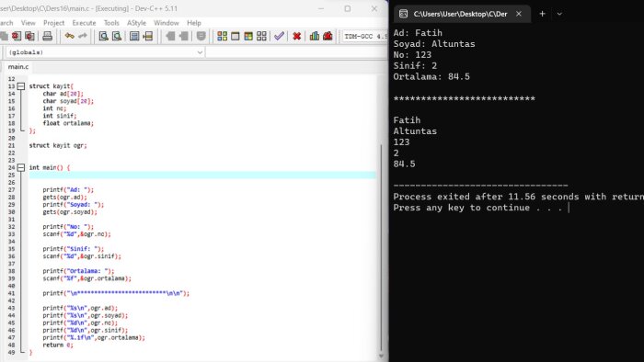
Task: Compile with the four colored squares icon
Action: (223, 36)
